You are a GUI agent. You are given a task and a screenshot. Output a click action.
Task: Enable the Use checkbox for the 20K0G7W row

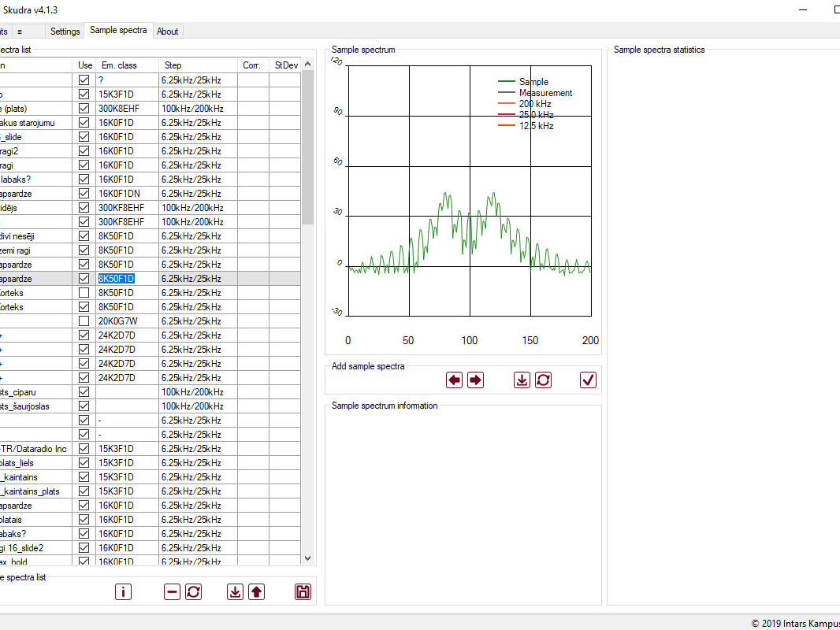(x=84, y=321)
